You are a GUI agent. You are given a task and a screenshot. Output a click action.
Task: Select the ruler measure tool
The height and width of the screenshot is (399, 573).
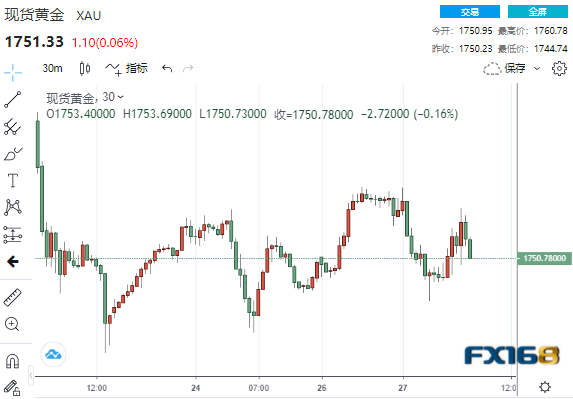pos(13,297)
